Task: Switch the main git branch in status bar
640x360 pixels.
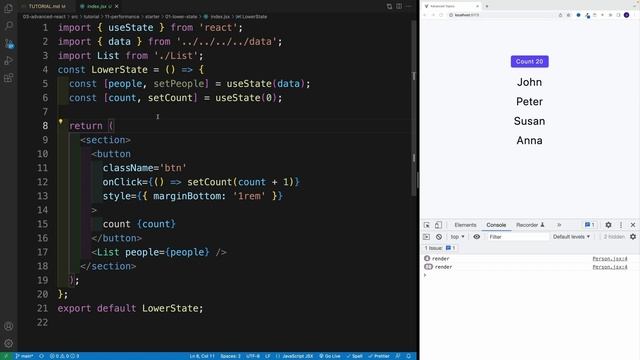Action: pyautogui.click(x=24, y=356)
